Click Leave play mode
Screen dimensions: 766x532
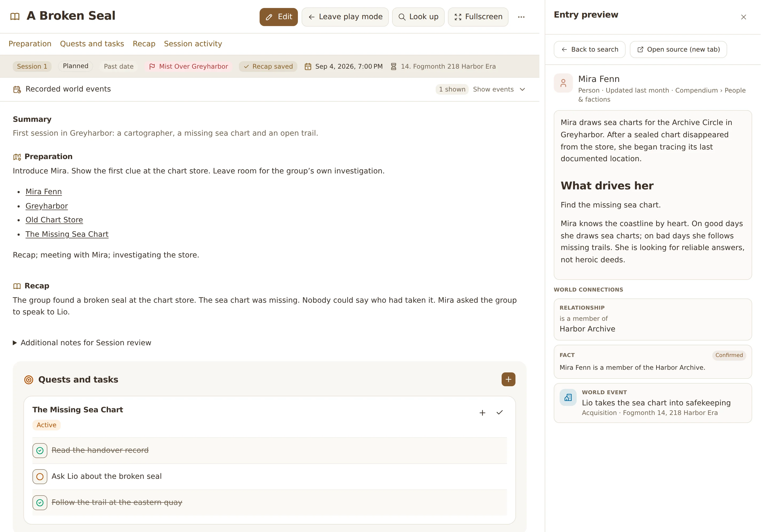click(345, 17)
